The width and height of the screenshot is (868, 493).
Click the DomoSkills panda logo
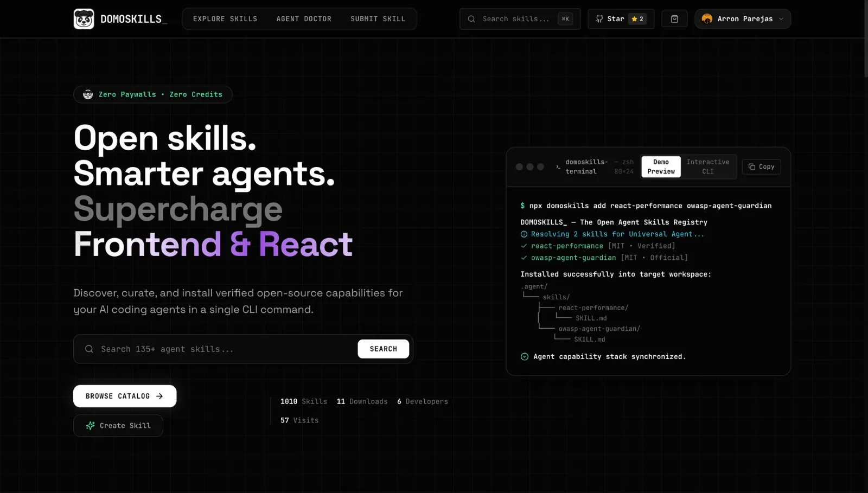point(84,19)
